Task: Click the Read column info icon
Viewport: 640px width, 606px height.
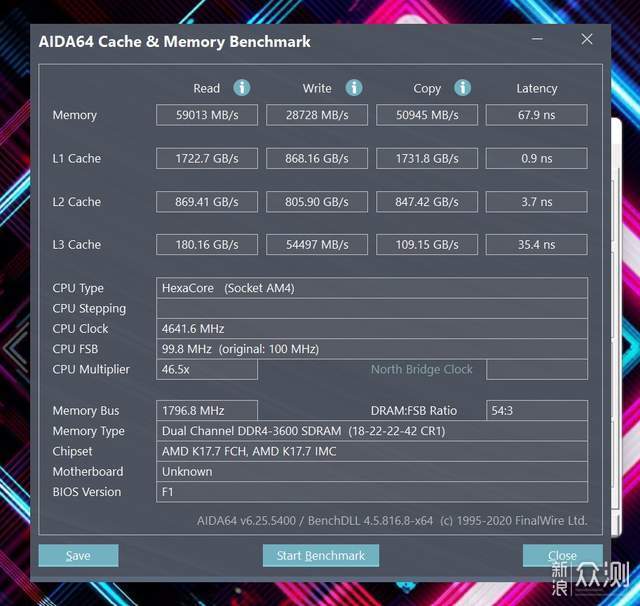Action: click(x=242, y=88)
